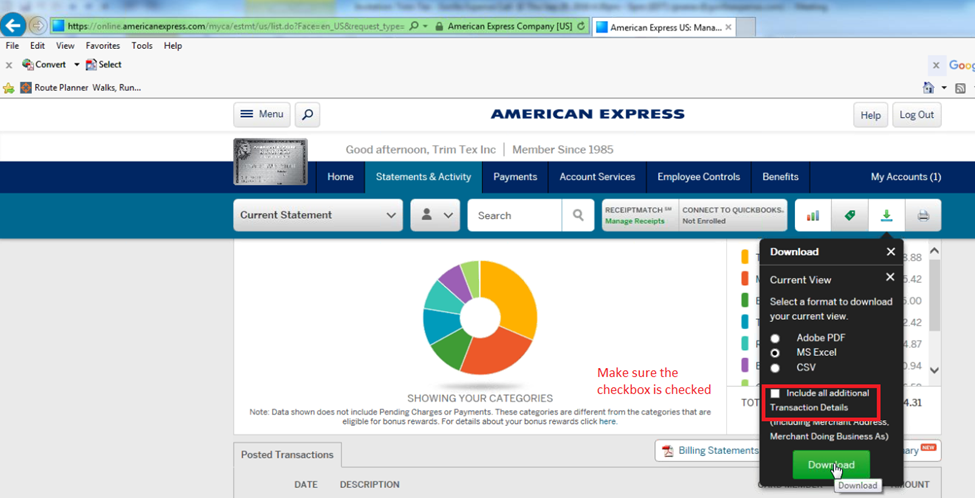Close the Download panel
The image size is (975, 498).
890,252
